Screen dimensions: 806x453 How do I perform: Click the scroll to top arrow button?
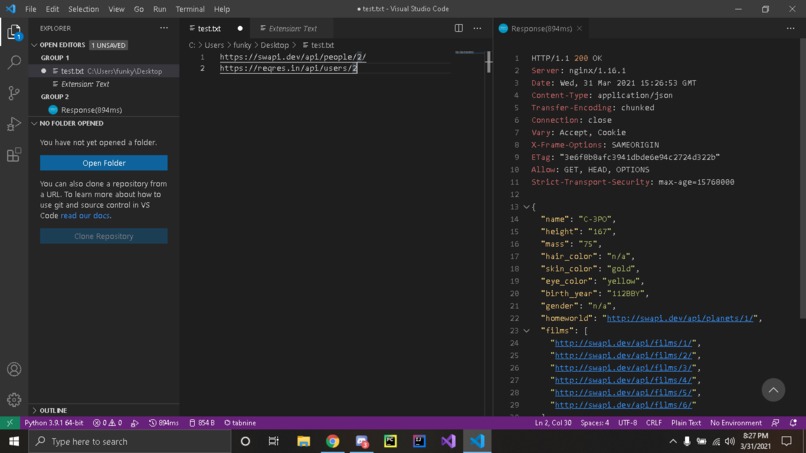(x=773, y=390)
